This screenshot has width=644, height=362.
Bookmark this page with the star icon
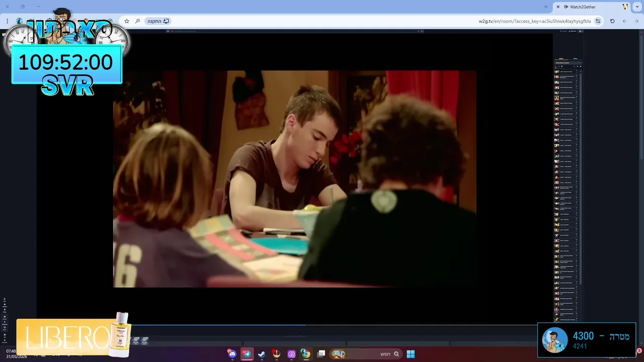click(x=127, y=21)
